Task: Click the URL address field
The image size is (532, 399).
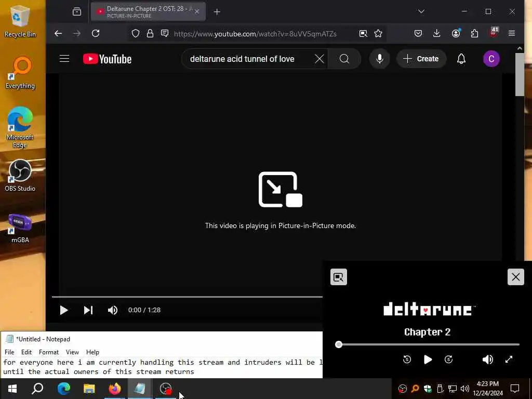Action: [255, 34]
